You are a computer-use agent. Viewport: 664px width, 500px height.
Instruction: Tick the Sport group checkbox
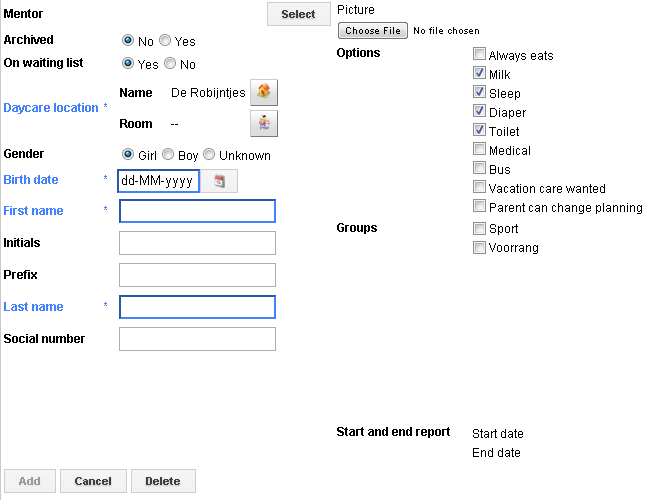click(480, 228)
